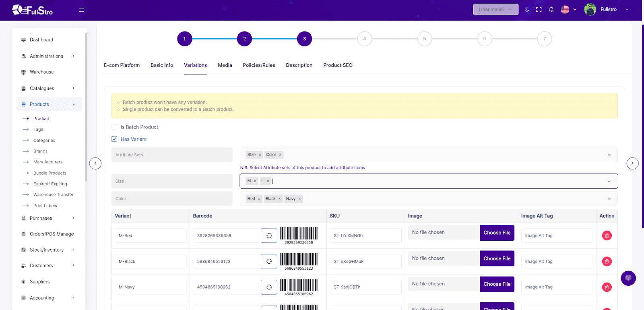Choose File for M-Navy image
This screenshot has width=644, height=310.
(x=497, y=284)
